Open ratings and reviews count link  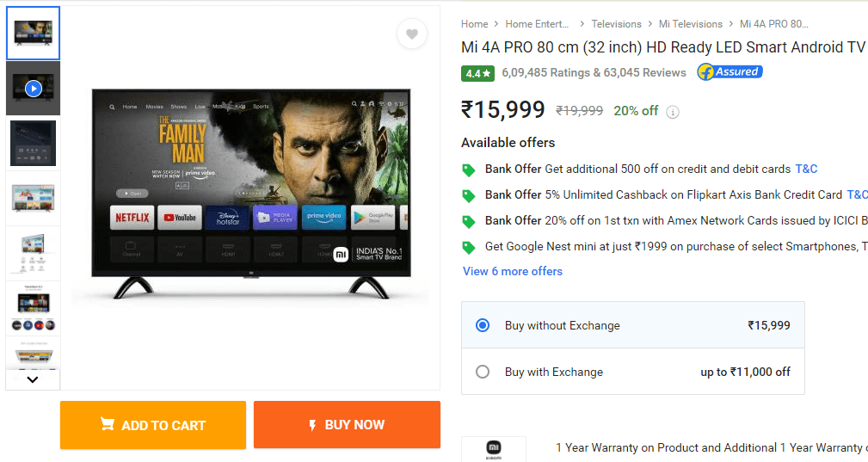tap(594, 72)
